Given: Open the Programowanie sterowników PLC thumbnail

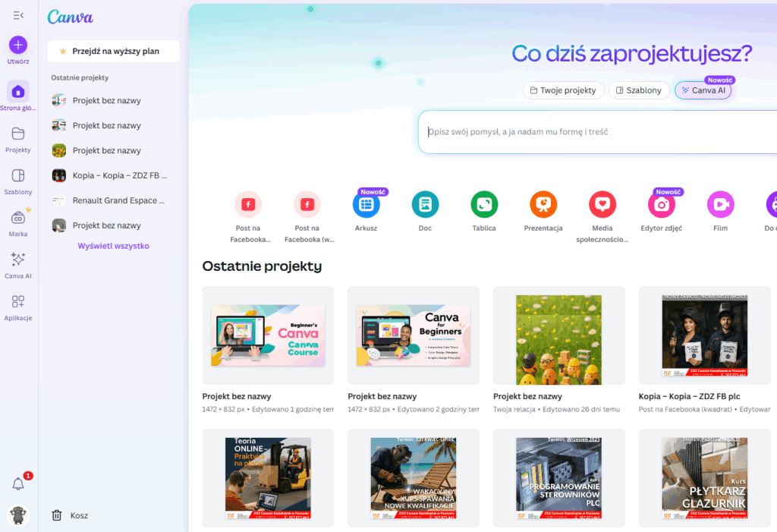Looking at the screenshot, I should pos(559,478).
